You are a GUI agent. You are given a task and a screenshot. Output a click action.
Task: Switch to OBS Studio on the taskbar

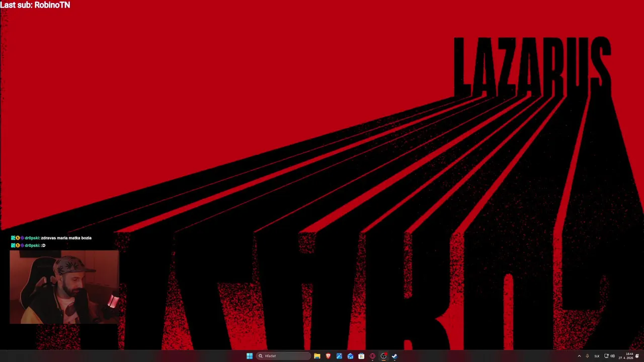point(383,356)
